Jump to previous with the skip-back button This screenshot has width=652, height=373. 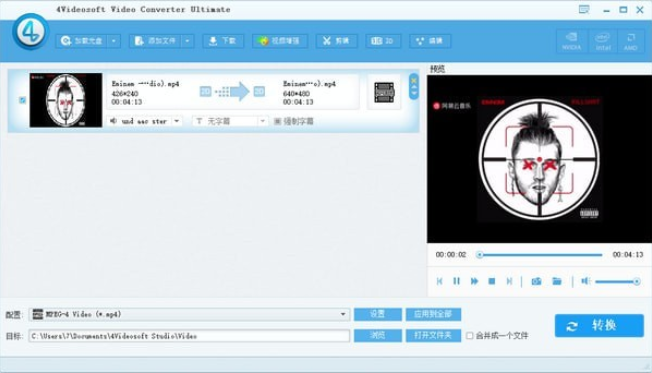[440, 282]
